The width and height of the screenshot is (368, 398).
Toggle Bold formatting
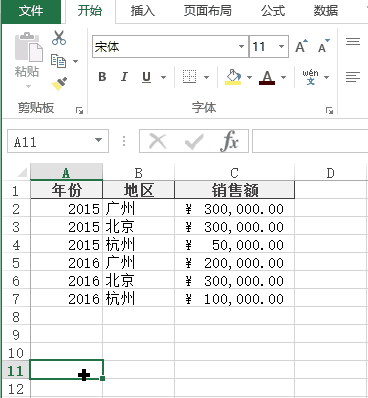click(102, 77)
